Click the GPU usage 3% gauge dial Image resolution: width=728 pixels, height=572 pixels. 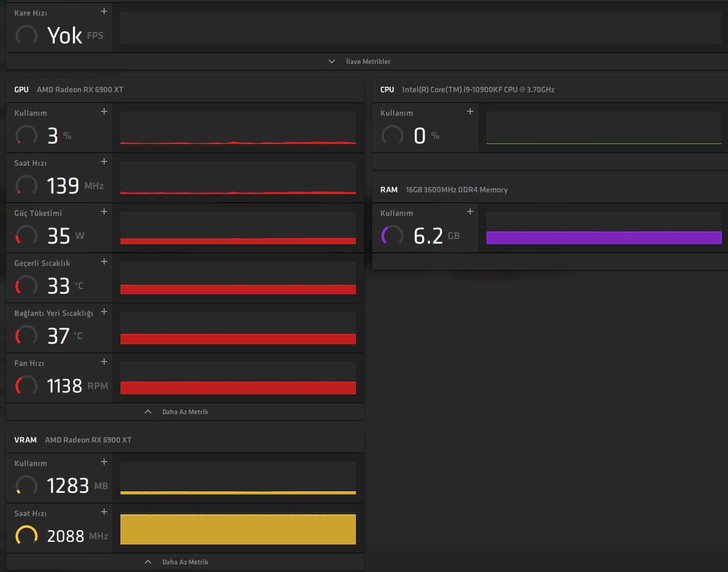click(x=27, y=136)
